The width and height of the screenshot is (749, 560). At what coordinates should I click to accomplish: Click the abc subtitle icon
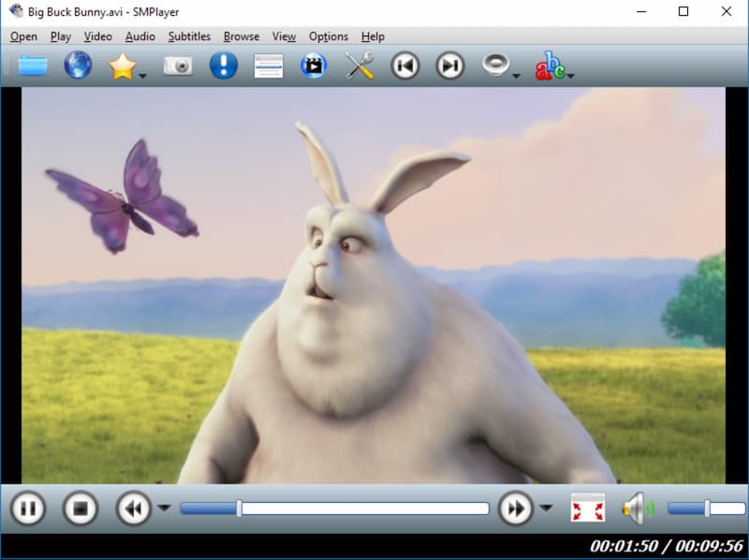coord(551,66)
